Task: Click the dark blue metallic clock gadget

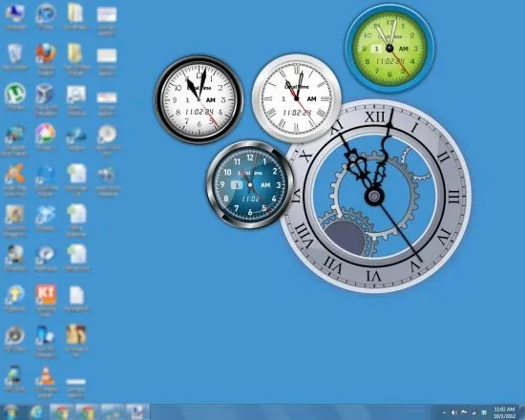Action: (250, 185)
